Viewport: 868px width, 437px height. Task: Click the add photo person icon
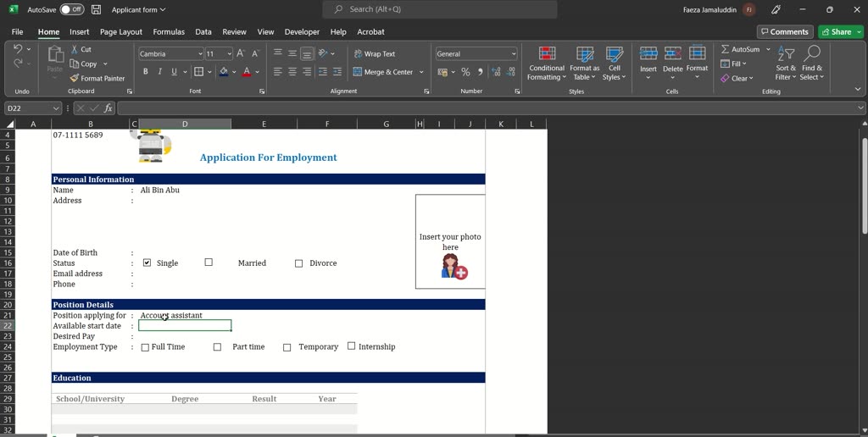454,266
